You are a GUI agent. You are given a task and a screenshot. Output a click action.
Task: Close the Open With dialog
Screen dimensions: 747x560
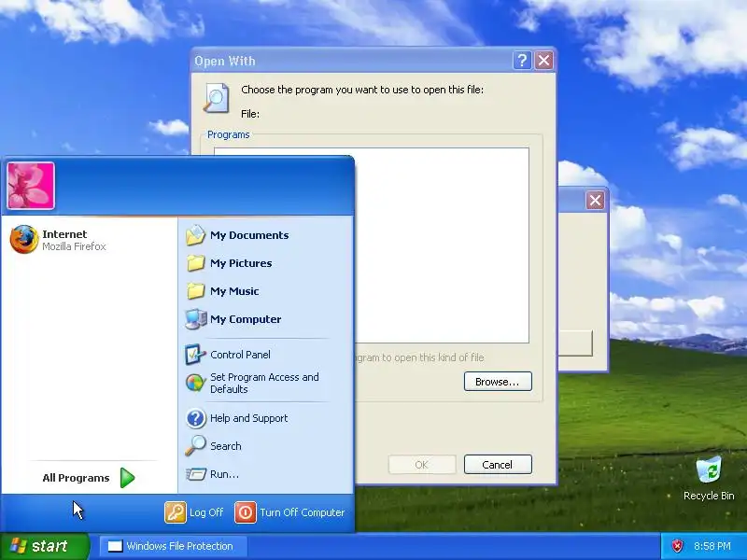[x=543, y=61]
